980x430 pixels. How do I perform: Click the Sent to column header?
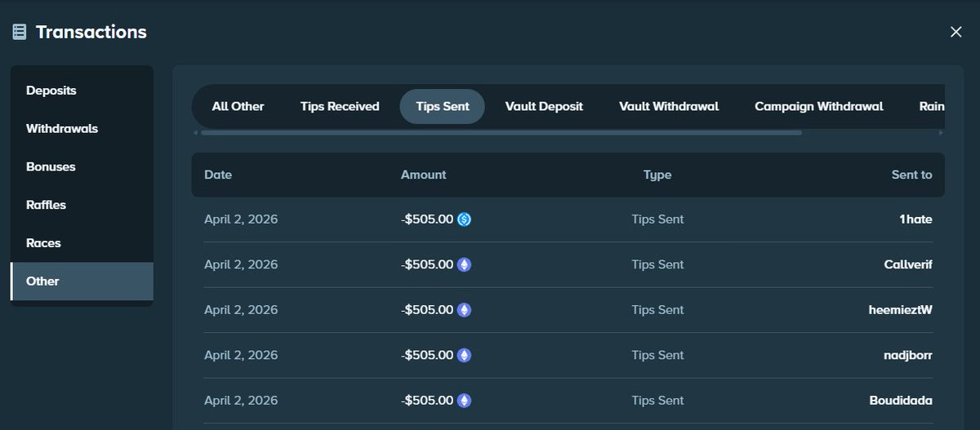912,175
